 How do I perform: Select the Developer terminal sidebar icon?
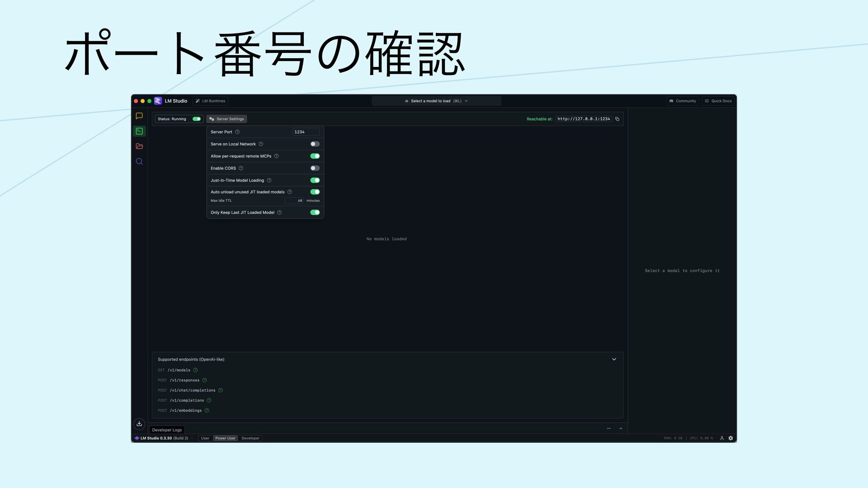(x=139, y=131)
